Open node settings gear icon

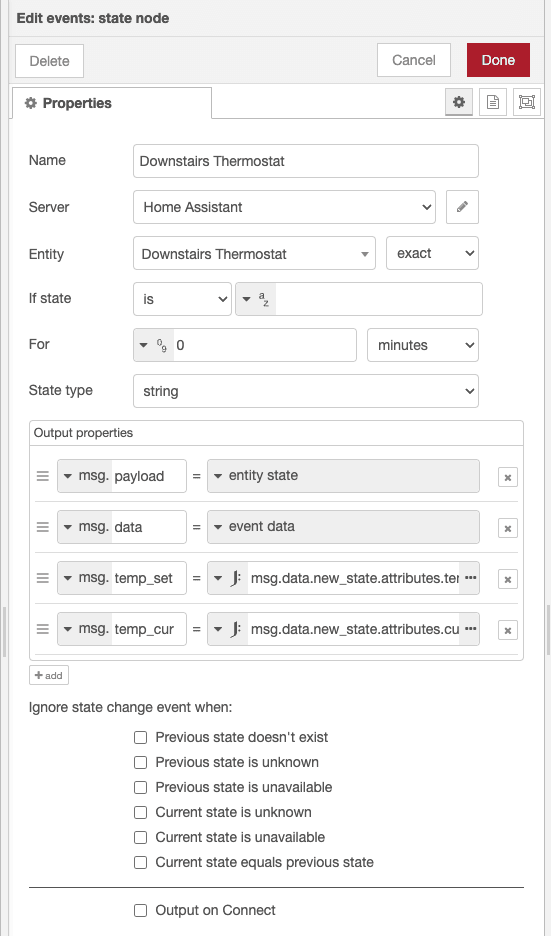coord(458,102)
